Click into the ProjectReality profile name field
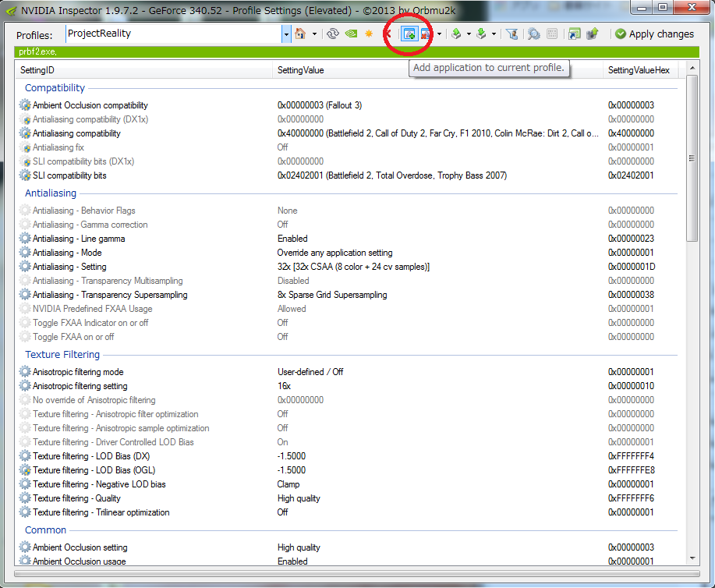 click(174, 34)
